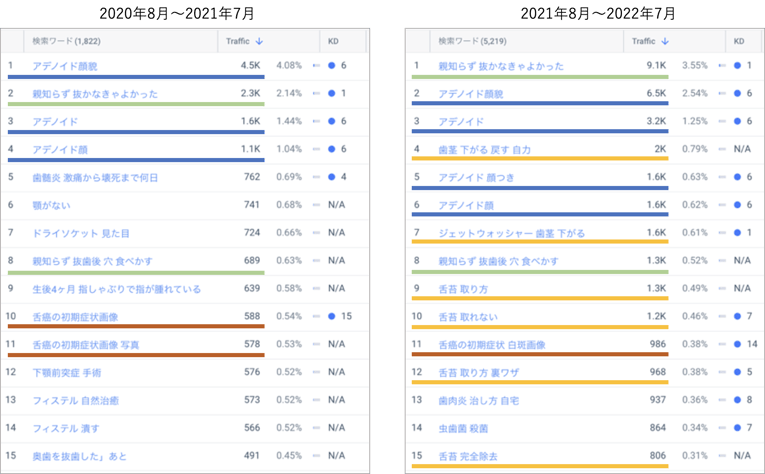Click traffic value 806 for 舌苔 完全除去
765x474 pixels.
658,455
